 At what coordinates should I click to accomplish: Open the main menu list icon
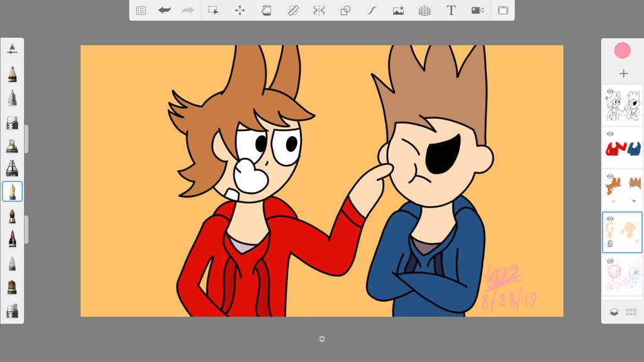[141, 10]
